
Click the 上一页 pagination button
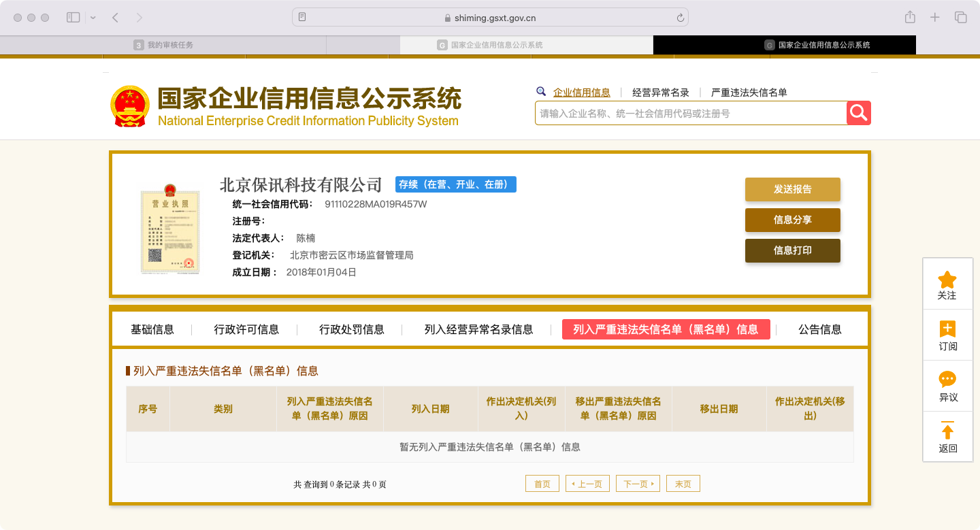click(x=587, y=484)
